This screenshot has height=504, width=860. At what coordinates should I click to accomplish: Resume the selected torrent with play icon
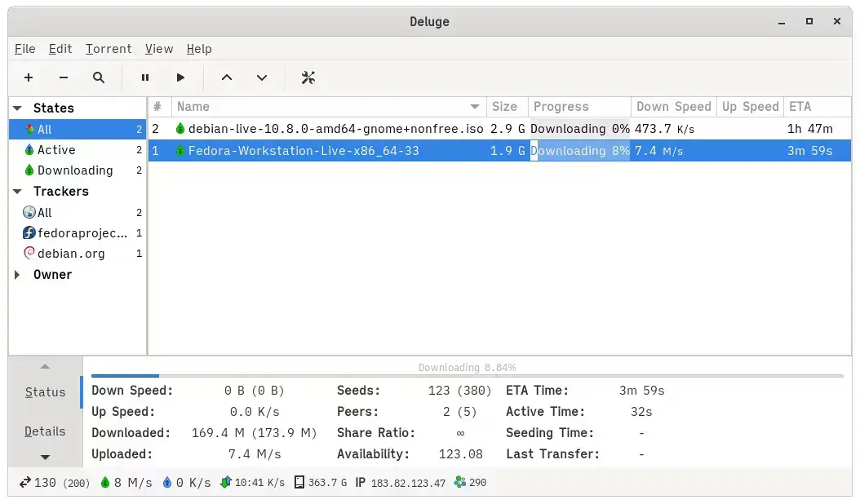click(x=180, y=77)
